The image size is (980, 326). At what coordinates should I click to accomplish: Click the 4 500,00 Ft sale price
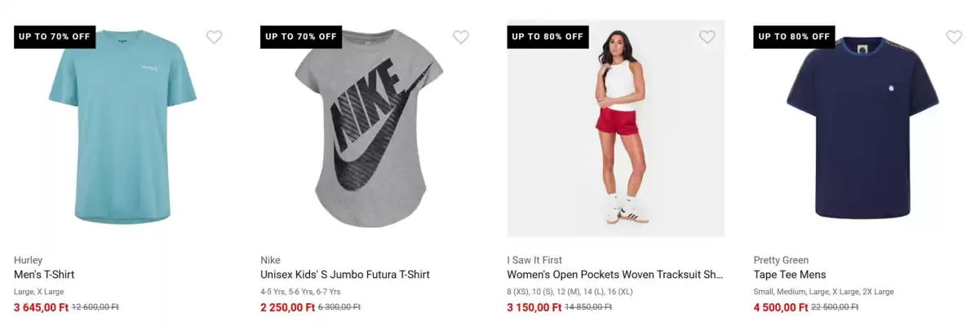[781, 307]
